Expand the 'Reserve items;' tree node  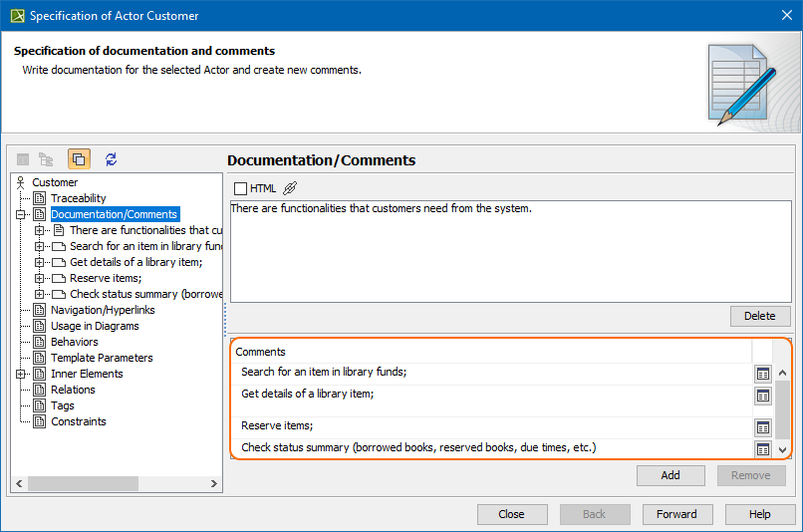[40, 278]
